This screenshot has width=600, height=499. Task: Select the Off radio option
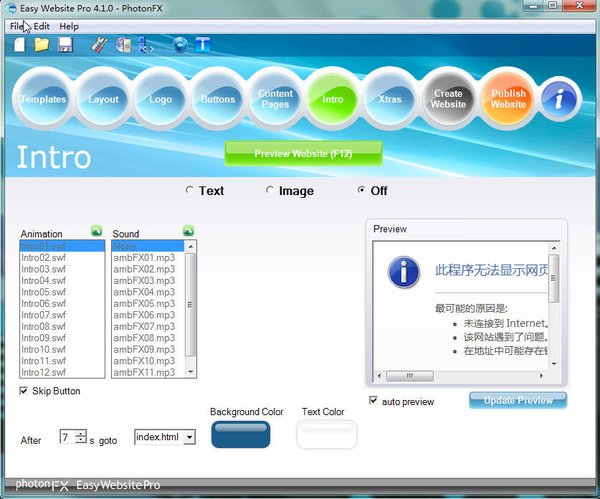(361, 190)
